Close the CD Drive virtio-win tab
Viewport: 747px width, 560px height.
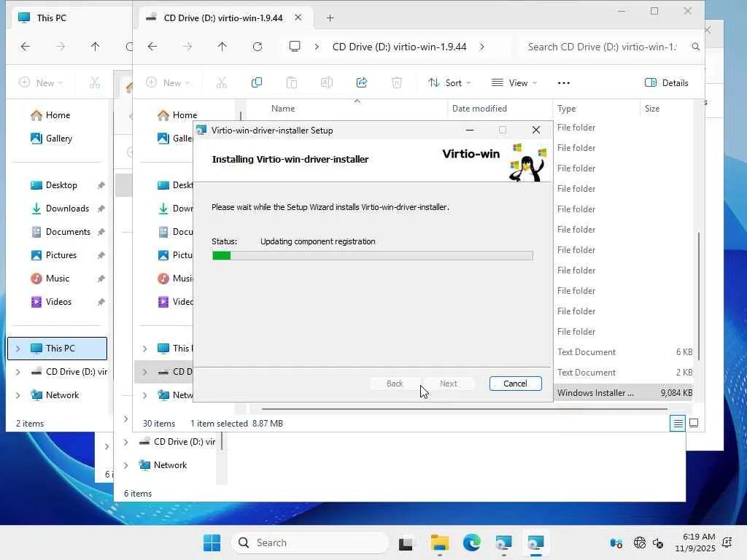point(298,17)
